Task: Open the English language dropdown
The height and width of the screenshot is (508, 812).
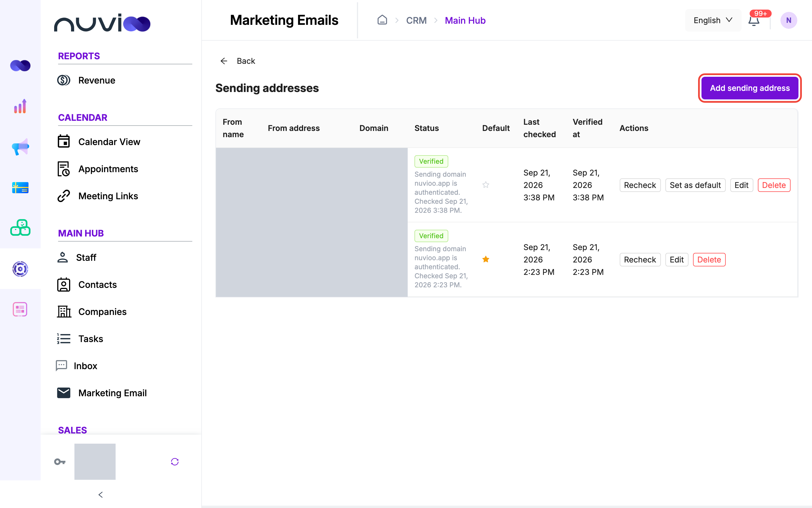Action: pyautogui.click(x=713, y=20)
